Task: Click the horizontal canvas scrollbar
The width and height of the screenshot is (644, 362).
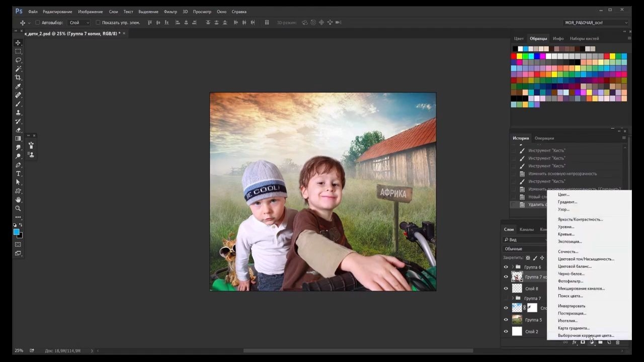Action: point(358,350)
